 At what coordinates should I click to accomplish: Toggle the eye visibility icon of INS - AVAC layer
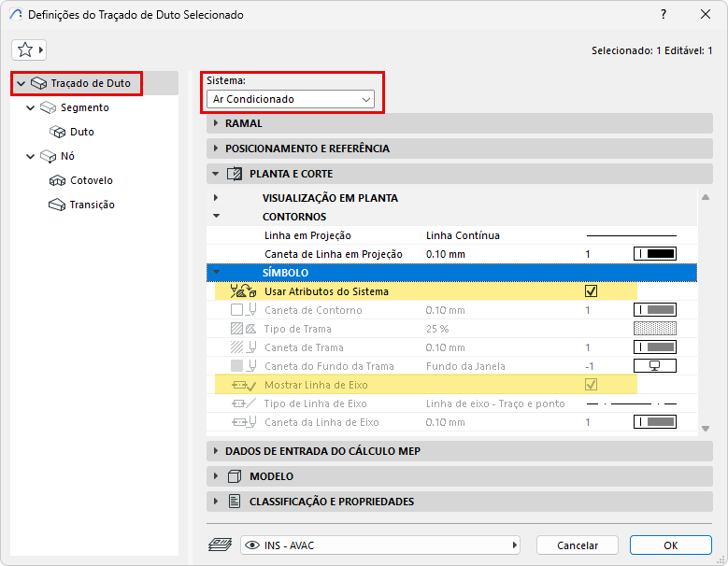click(x=252, y=545)
